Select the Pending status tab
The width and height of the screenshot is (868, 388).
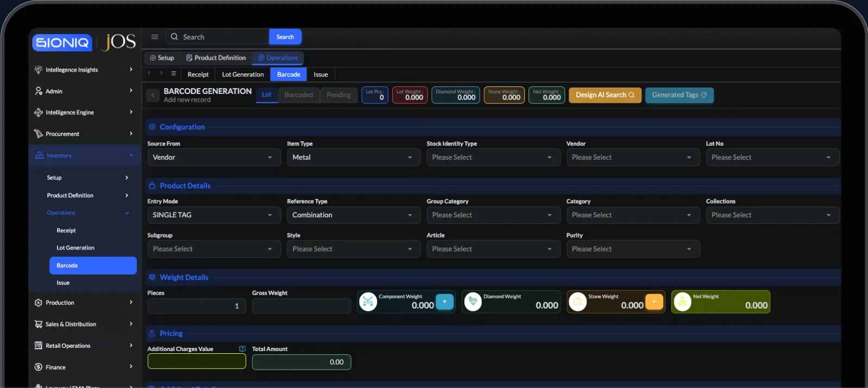point(338,95)
